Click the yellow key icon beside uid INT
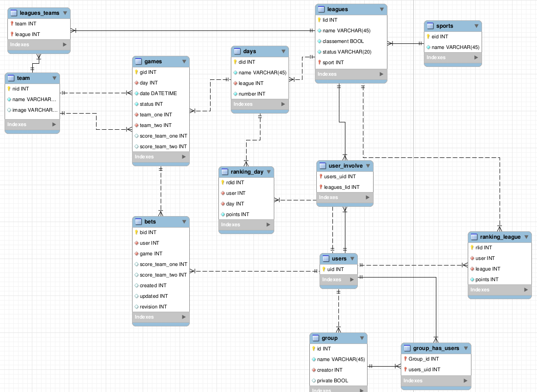The height and width of the screenshot is (392, 537). pos(324,269)
